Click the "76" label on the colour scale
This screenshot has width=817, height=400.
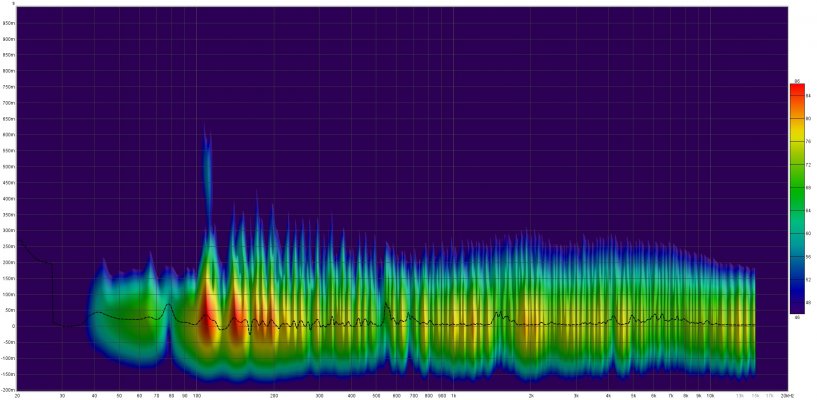click(809, 142)
